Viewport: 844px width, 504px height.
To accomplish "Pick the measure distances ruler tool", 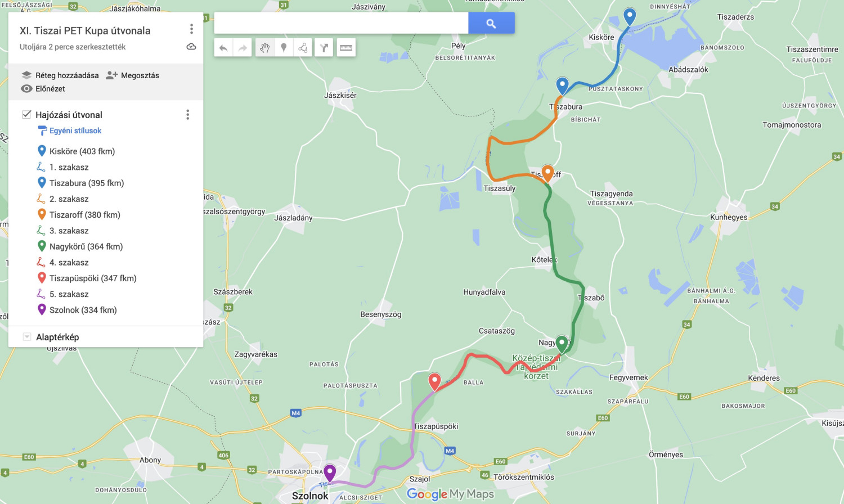I will (346, 48).
